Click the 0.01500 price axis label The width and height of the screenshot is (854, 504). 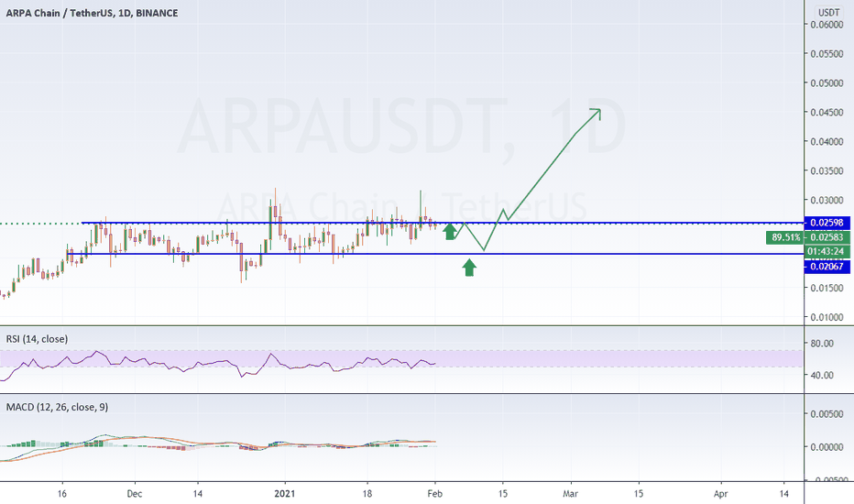[827, 289]
